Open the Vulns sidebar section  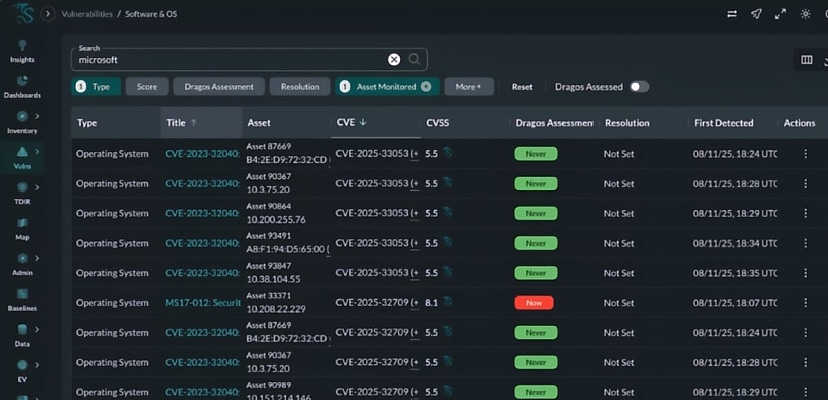tap(22, 158)
